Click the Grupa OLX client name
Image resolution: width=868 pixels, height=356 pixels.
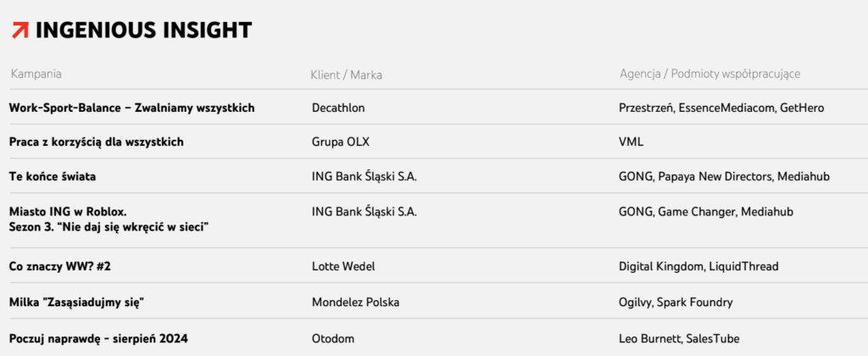pos(341,142)
